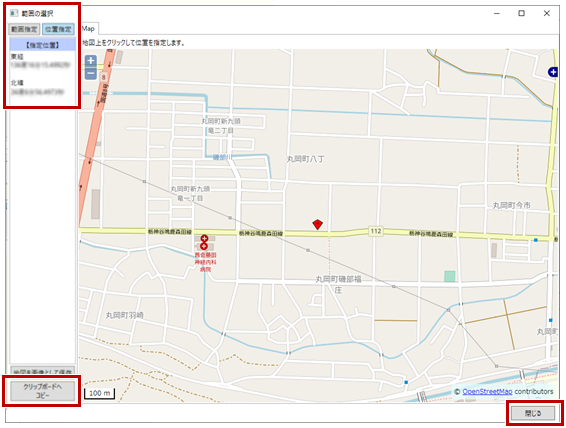Click the route 112 shield on the road

coord(376,231)
